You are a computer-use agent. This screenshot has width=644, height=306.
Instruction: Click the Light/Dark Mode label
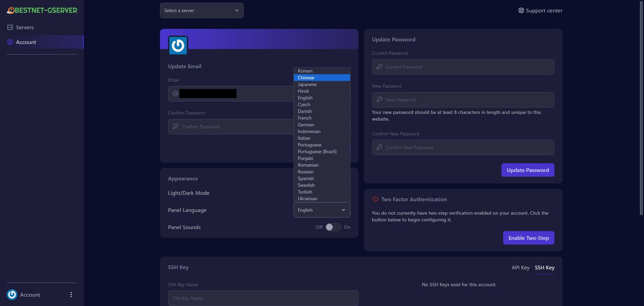pos(189,193)
